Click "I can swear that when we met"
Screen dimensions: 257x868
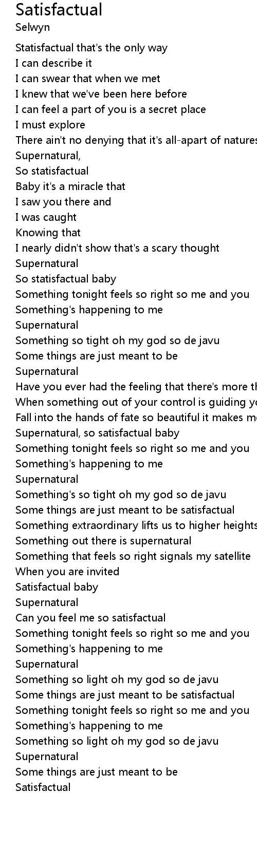(x=88, y=79)
